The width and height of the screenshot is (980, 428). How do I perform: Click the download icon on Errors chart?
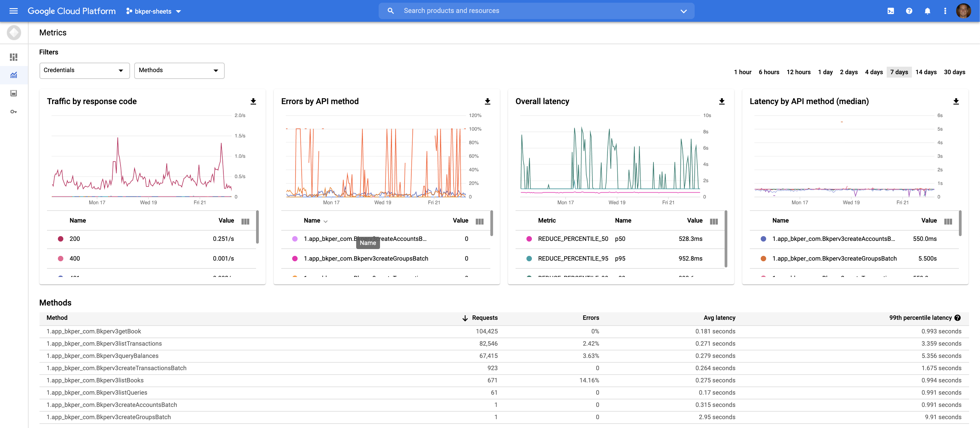[488, 101]
